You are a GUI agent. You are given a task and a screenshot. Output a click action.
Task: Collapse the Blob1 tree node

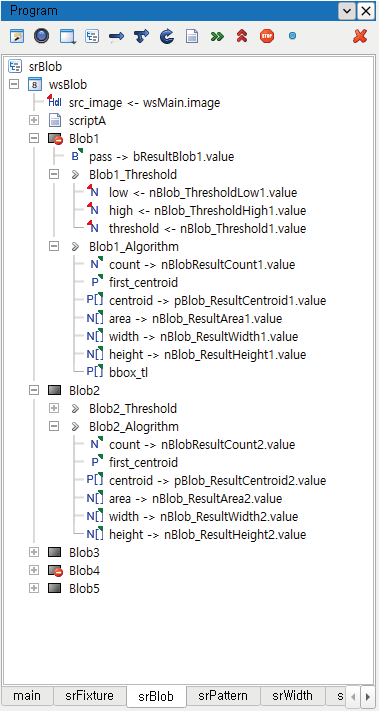tap(34, 138)
